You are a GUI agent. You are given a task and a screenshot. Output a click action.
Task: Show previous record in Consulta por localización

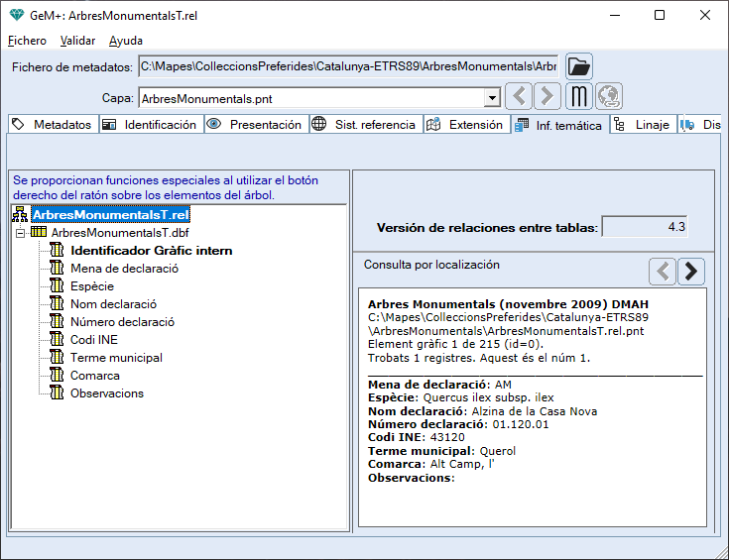tap(663, 271)
